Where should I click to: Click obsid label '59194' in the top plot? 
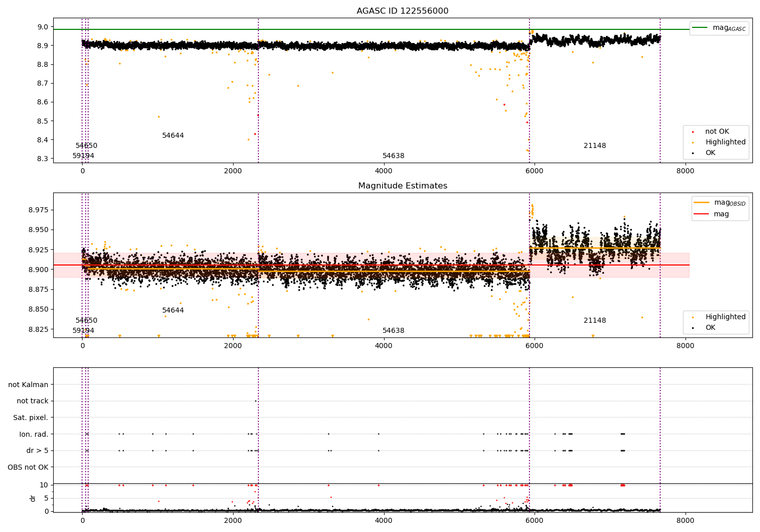(x=83, y=156)
